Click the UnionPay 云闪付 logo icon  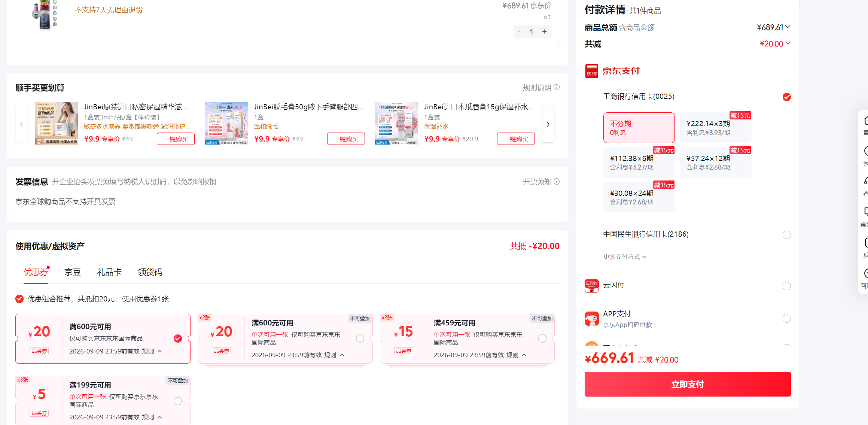click(591, 286)
